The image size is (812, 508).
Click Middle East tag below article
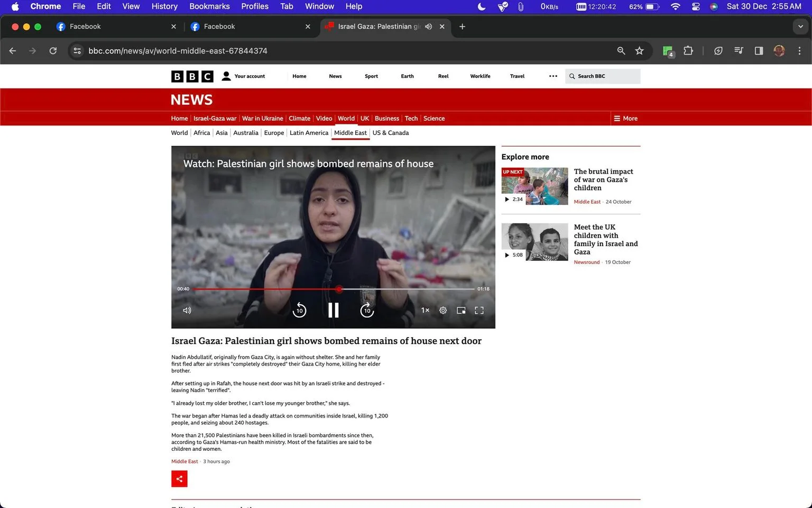click(184, 461)
